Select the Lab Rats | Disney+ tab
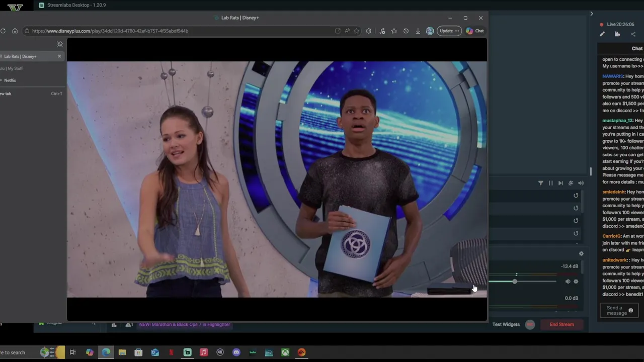The height and width of the screenshot is (362, 644). [x=31, y=56]
